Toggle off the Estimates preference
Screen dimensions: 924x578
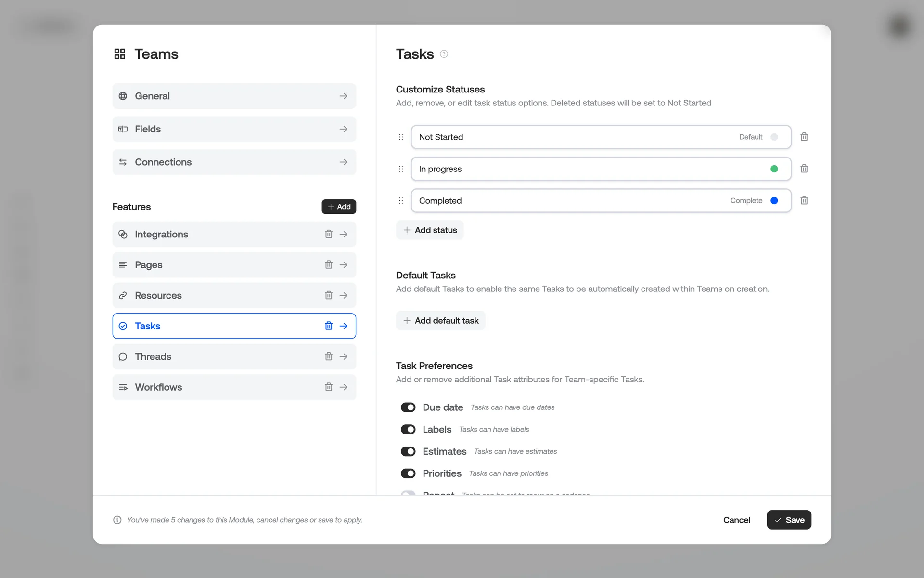pyautogui.click(x=408, y=451)
